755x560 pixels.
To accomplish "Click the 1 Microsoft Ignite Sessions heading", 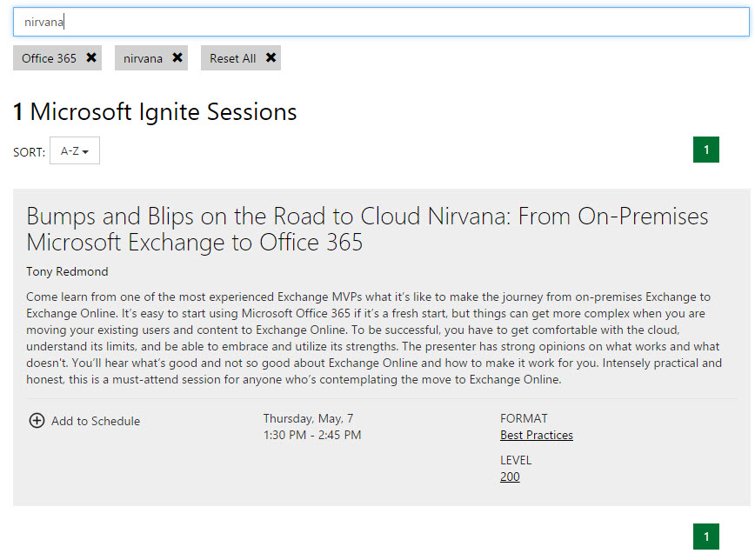I will click(x=155, y=112).
